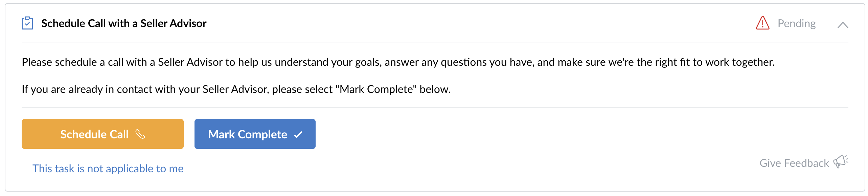
Task: Open the Give Feedback link
Action: coord(794,163)
